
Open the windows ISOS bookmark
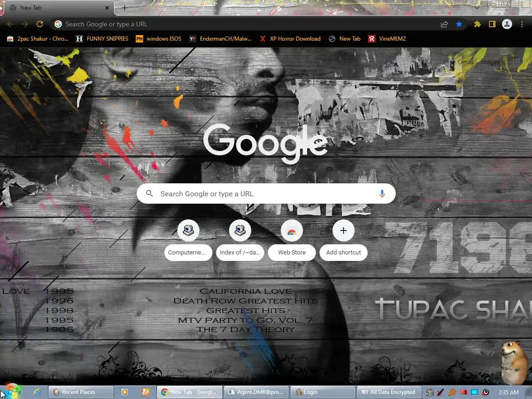[x=158, y=39]
